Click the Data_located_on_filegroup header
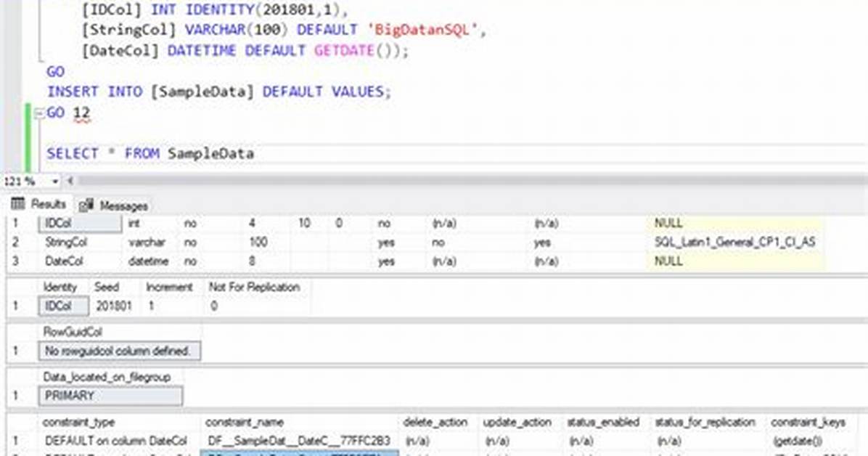868x456 pixels. [x=107, y=377]
